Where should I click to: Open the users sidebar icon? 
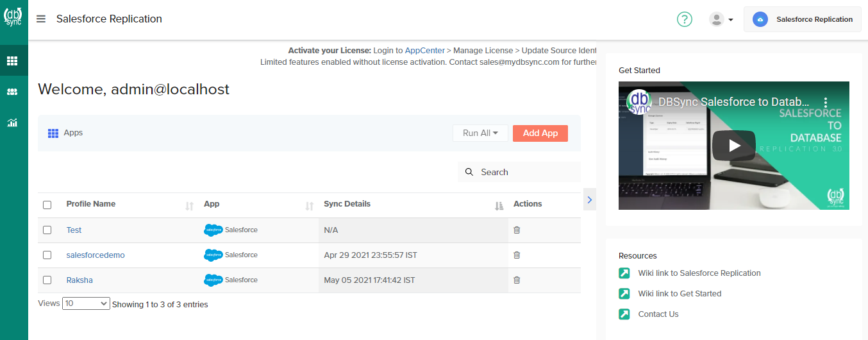pyautogui.click(x=12, y=92)
